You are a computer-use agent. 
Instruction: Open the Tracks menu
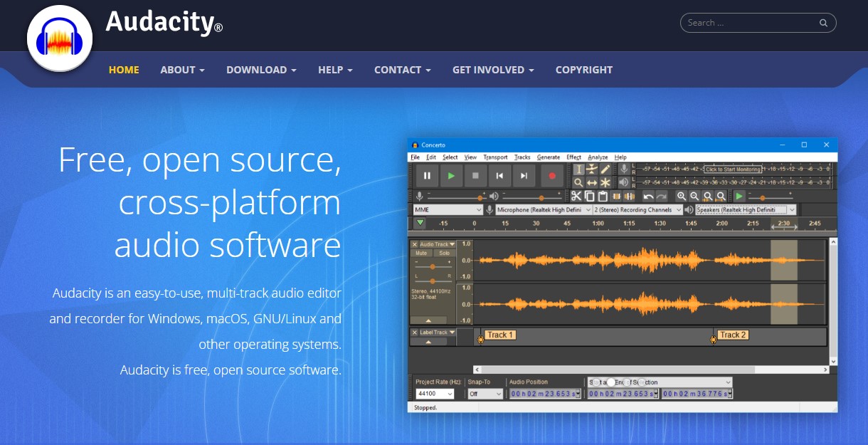522,157
